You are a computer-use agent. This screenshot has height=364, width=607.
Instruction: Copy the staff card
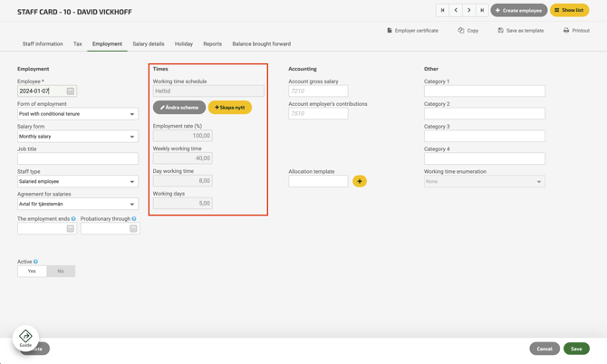468,31
